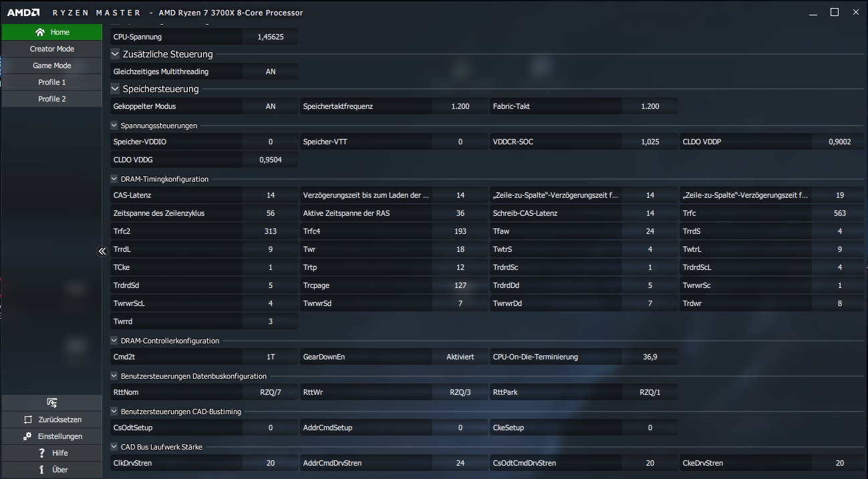868x479 pixels.
Task: Collapse the Speichersteuerung section
Action: click(115, 89)
